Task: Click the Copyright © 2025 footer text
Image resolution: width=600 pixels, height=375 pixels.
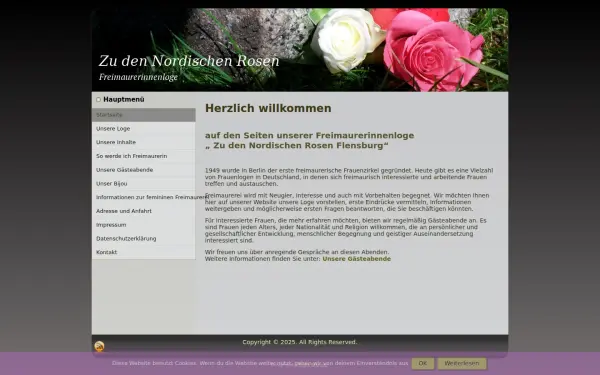Action: [x=300, y=342]
